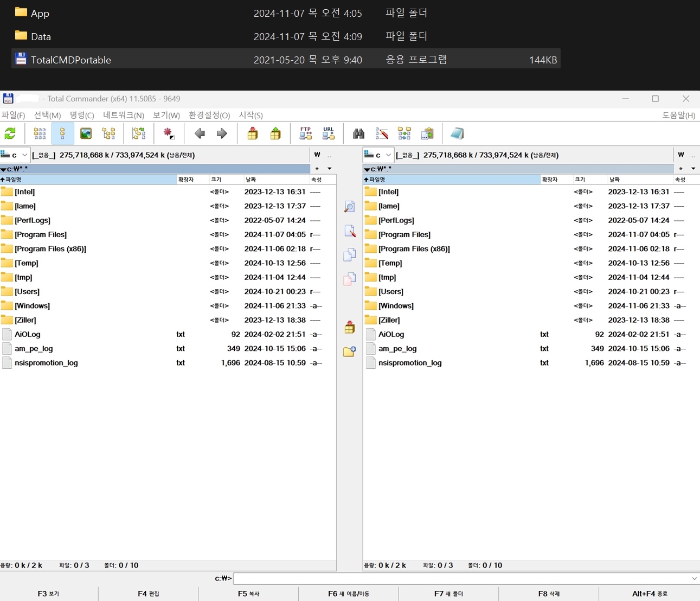Click the F5 복사 button
This screenshot has height=601, width=700.
point(249,594)
